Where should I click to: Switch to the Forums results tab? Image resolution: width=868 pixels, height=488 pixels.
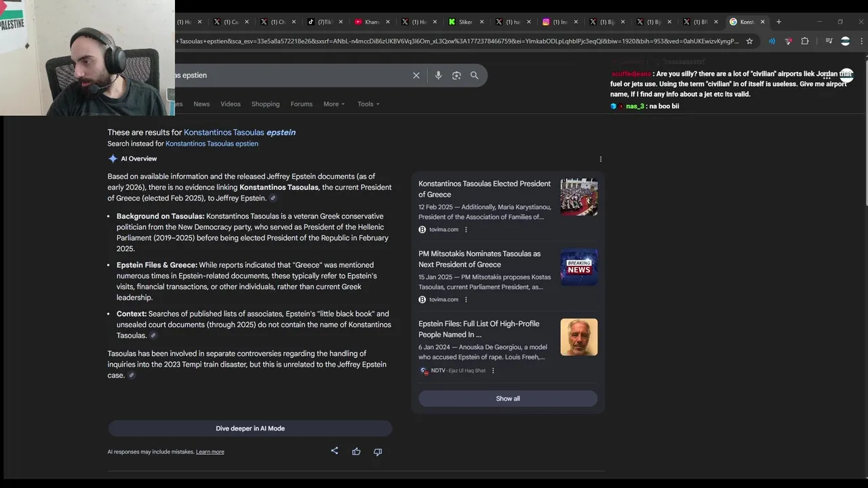coord(302,104)
